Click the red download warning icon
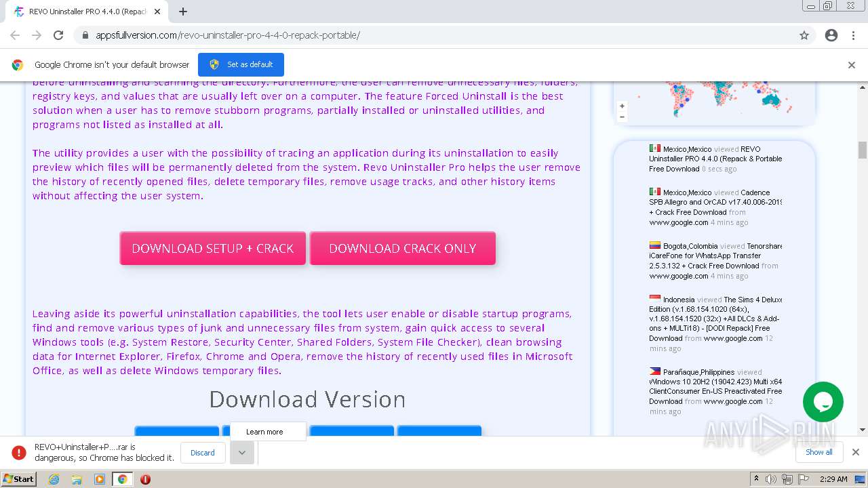Screen dimensions: 868x488 point(19,452)
